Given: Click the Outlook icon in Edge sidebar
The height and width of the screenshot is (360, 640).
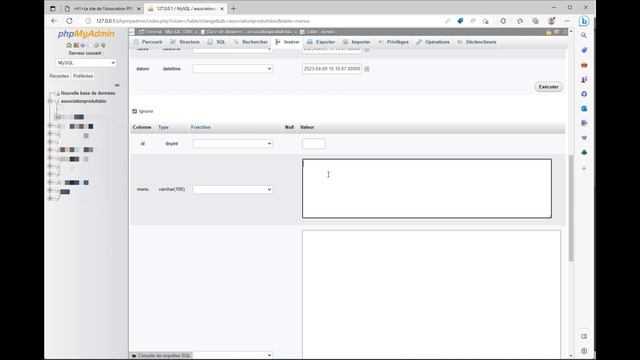Looking at the screenshot, I should [x=584, y=109].
